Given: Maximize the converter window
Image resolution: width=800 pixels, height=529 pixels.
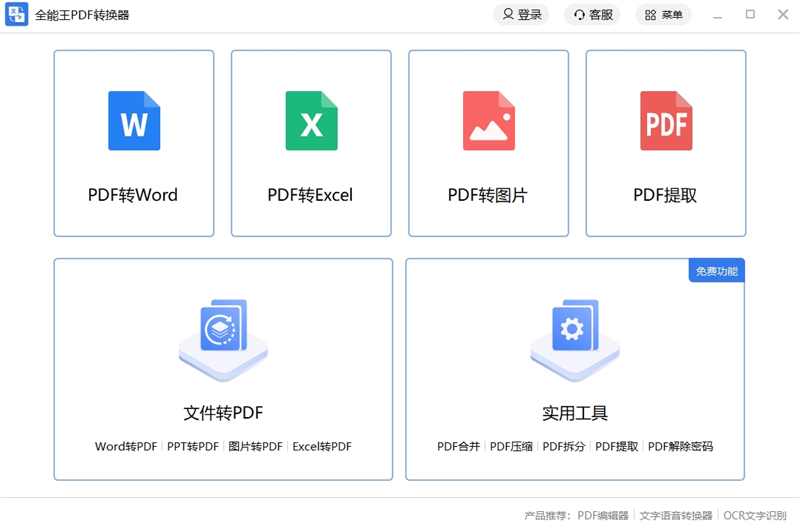Looking at the screenshot, I should (750, 14).
